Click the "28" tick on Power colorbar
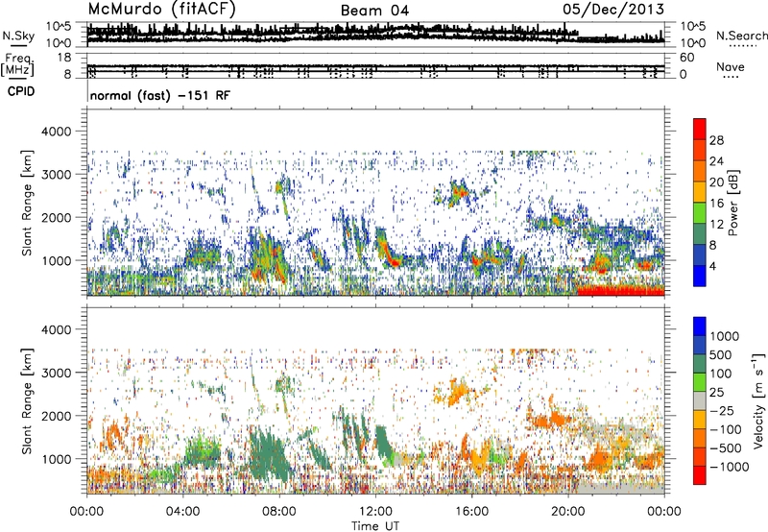 [716, 140]
